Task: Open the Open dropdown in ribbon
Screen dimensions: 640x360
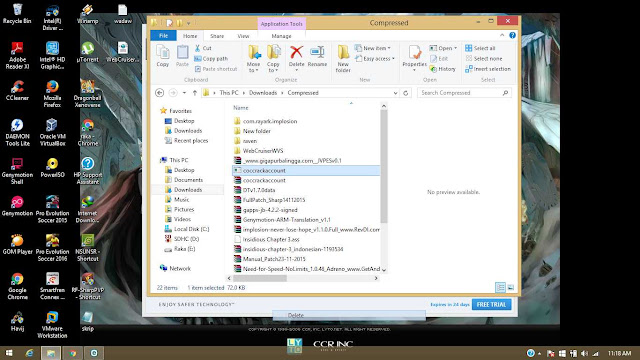Action: click(443, 48)
